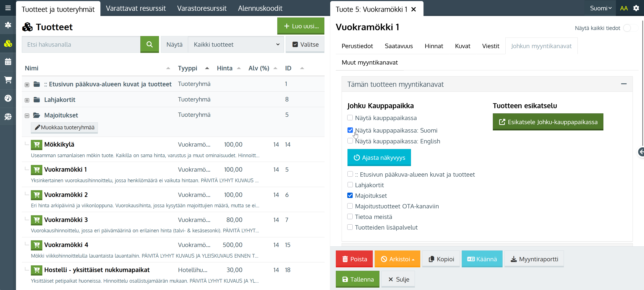This screenshot has width=644, height=290.
Task: Click the calendar icon in sidebar
Action: tap(8, 62)
